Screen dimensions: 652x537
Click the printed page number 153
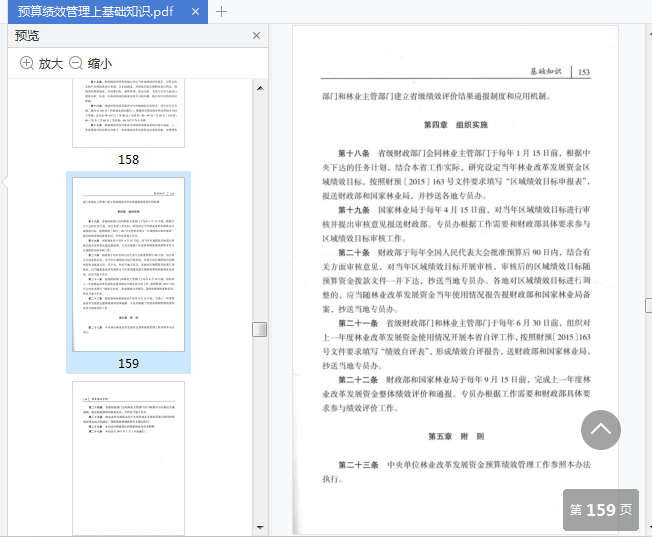pos(584,72)
